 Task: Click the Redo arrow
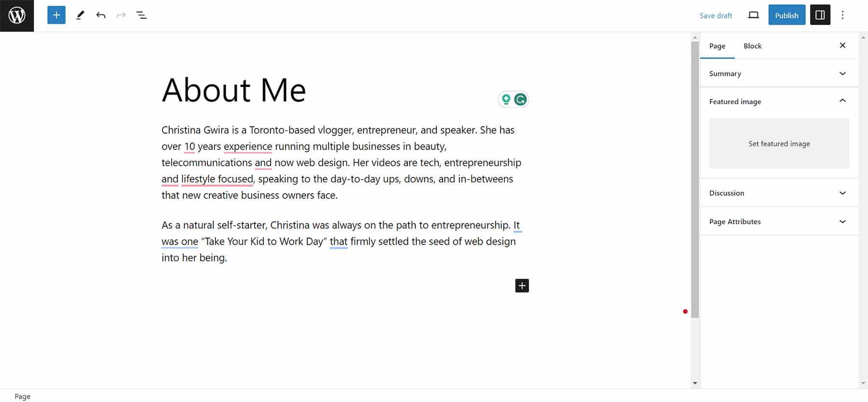[121, 15]
